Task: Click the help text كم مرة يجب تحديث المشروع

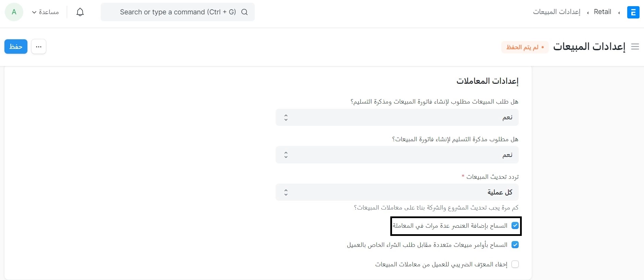Action: [436, 208]
